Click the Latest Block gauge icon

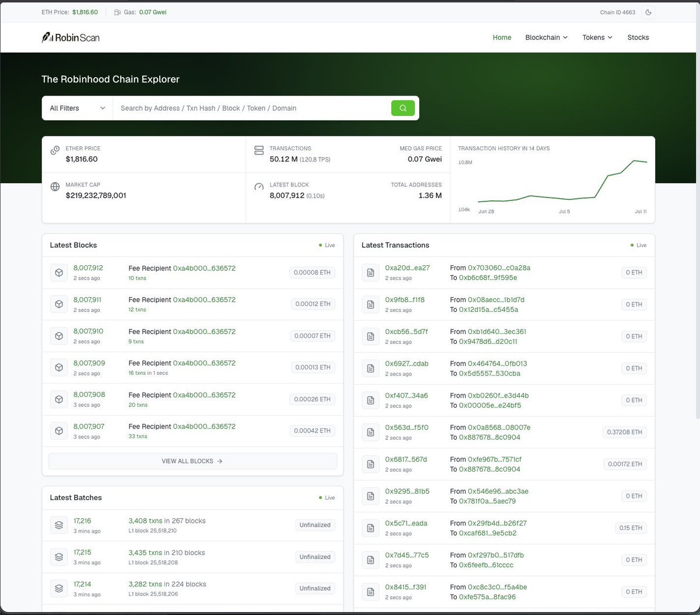pos(259,187)
